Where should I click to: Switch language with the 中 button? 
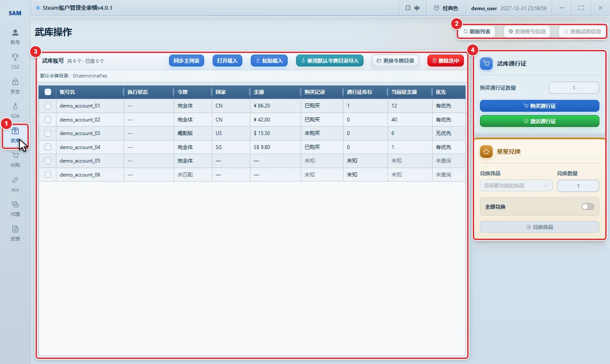413,8
